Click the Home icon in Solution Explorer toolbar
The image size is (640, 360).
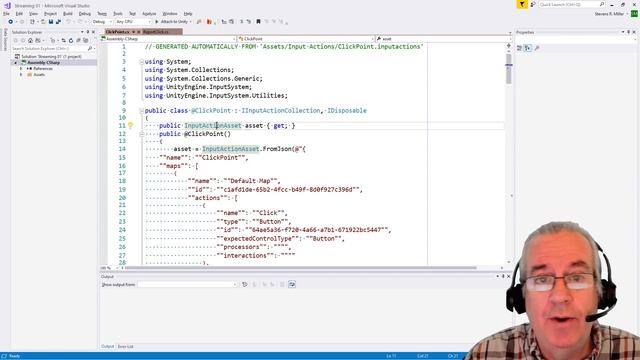30,40
